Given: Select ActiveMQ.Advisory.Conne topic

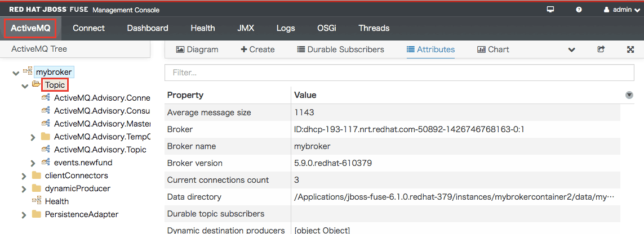Looking at the screenshot, I should 102,98.
